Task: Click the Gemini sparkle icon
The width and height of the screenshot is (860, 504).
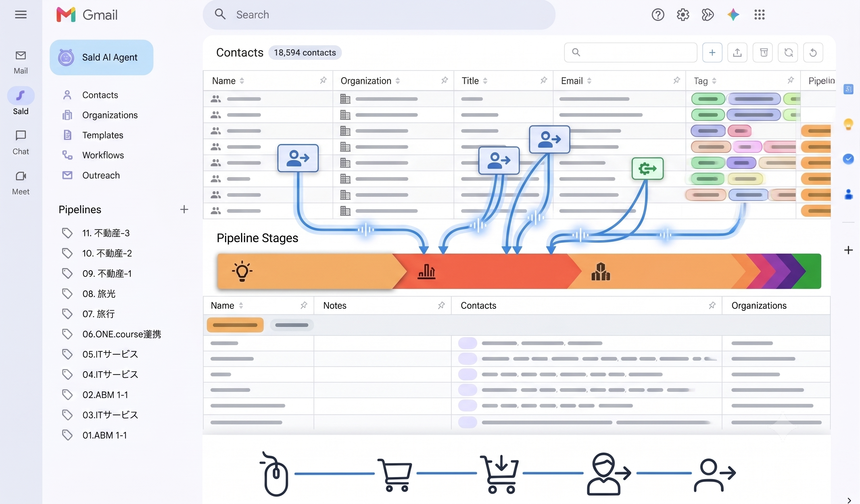Action: [x=733, y=15]
